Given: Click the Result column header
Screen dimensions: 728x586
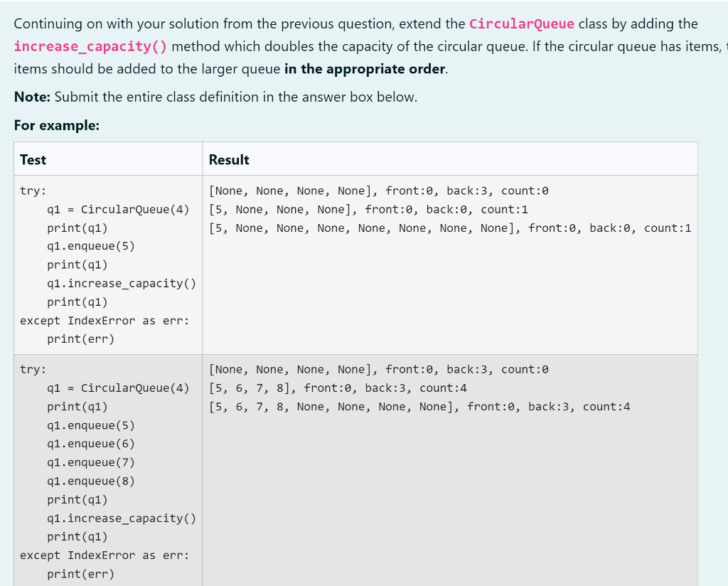Looking at the screenshot, I should 229,159.
